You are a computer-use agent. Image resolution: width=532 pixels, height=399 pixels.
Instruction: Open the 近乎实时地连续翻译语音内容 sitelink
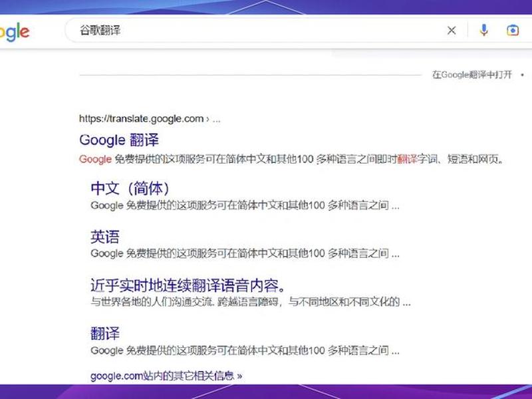pyautogui.click(x=188, y=285)
